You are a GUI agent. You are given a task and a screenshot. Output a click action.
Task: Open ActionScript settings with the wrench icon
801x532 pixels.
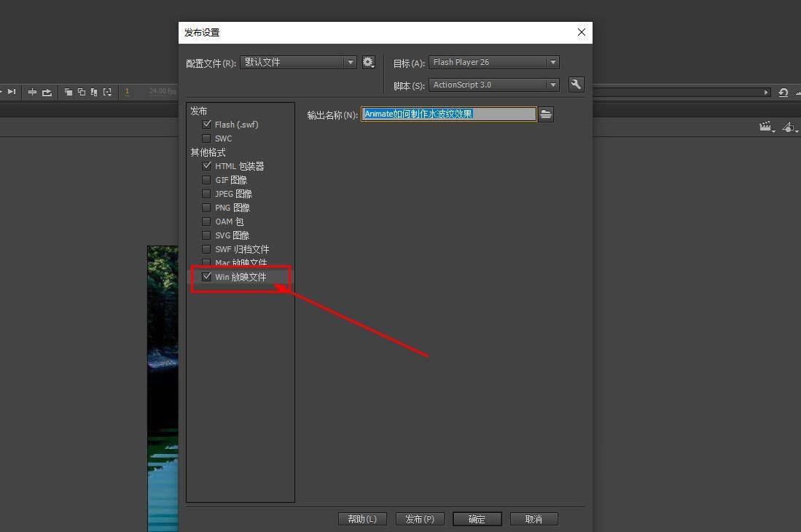pos(576,85)
